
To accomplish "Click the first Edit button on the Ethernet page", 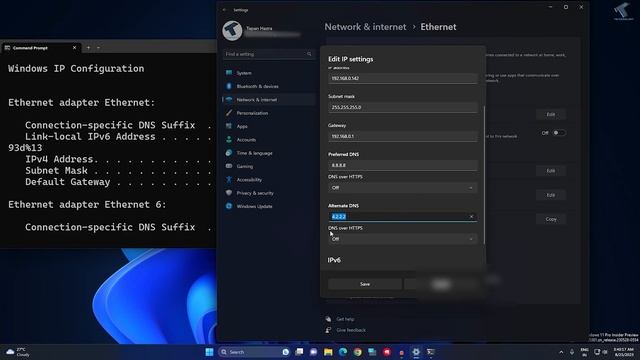I will click(x=551, y=115).
